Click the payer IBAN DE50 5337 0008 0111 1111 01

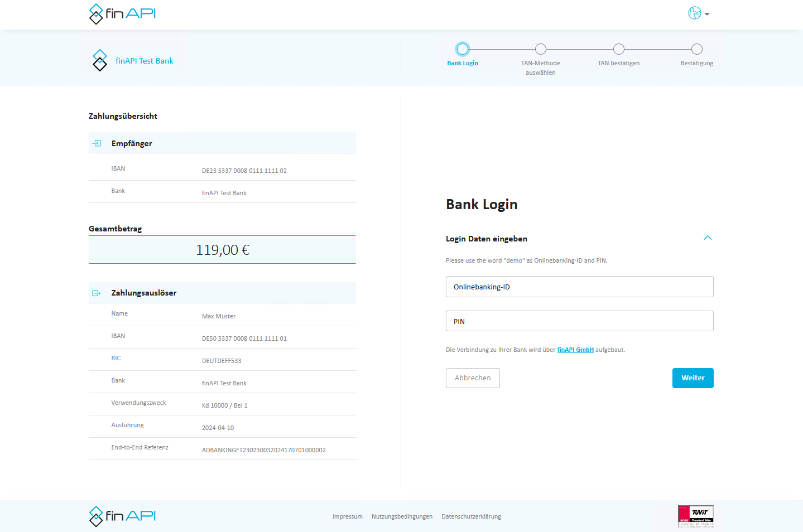[244, 338]
